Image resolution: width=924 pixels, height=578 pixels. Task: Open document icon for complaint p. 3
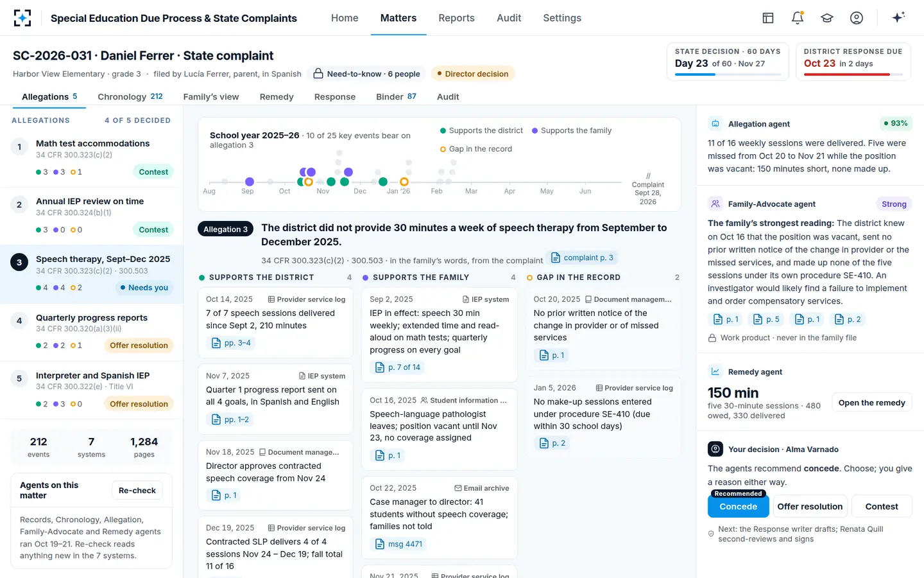(x=556, y=258)
